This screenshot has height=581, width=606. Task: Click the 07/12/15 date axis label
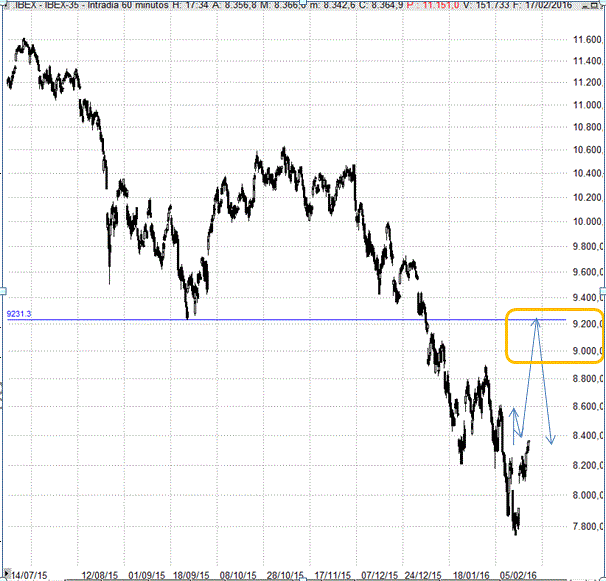379,575
